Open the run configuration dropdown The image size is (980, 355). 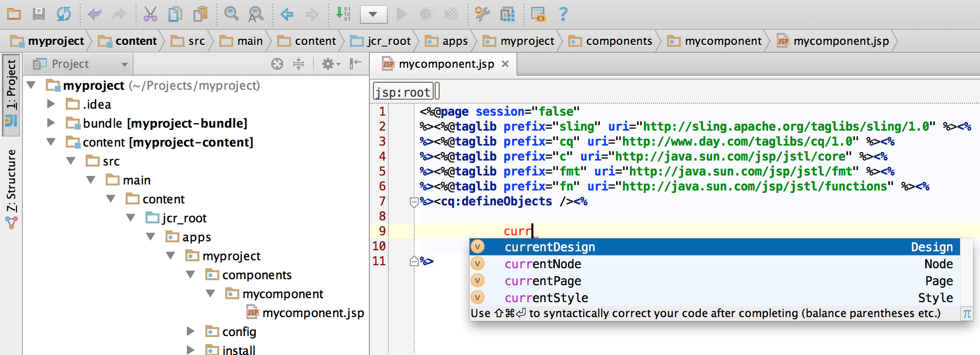pos(373,14)
